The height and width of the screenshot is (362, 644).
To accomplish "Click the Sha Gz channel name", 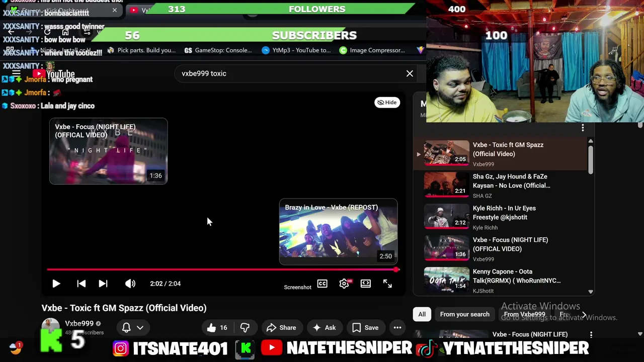I will [482, 196].
